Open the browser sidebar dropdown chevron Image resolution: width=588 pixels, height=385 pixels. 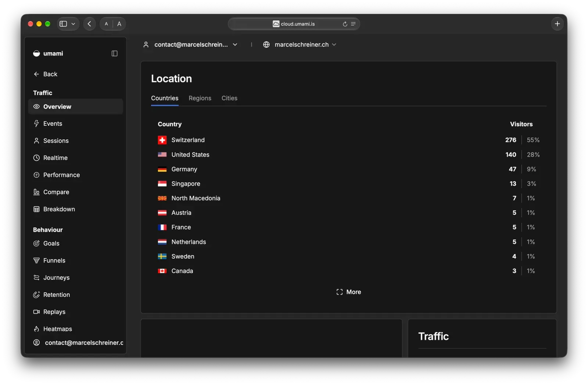(73, 24)
